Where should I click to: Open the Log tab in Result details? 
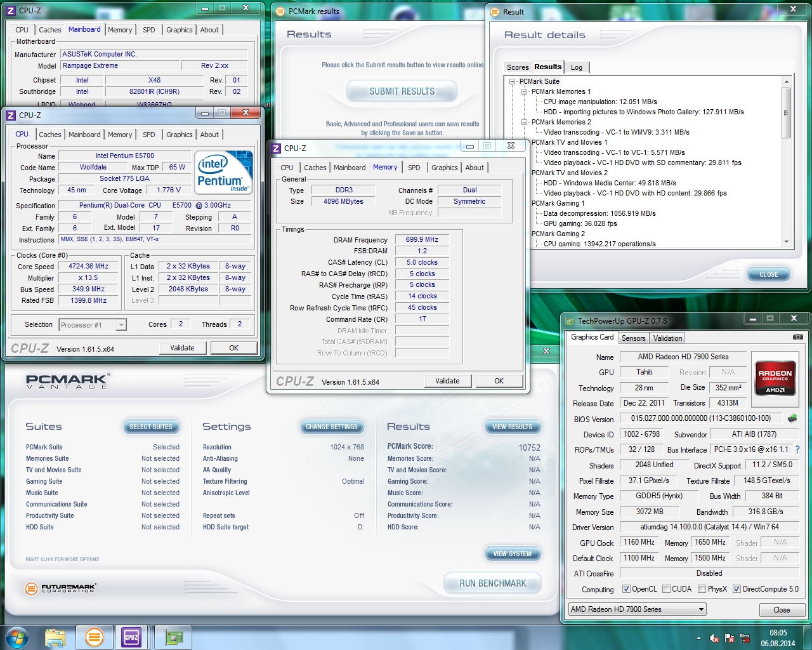[x=577, y=67]
